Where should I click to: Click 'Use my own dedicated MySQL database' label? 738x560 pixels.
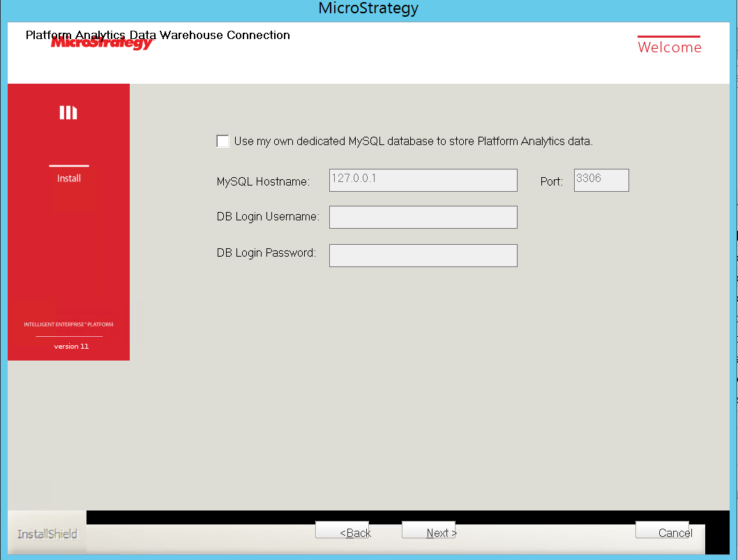point(413,141)
